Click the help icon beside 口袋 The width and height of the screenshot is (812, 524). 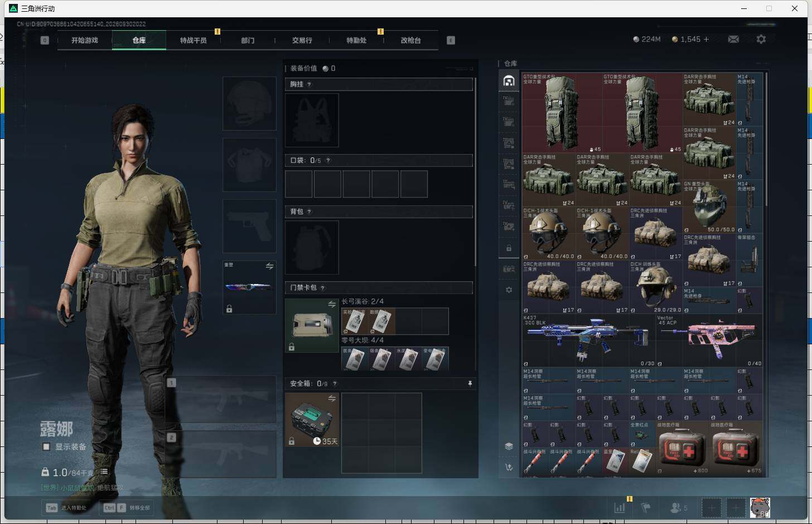328,160
